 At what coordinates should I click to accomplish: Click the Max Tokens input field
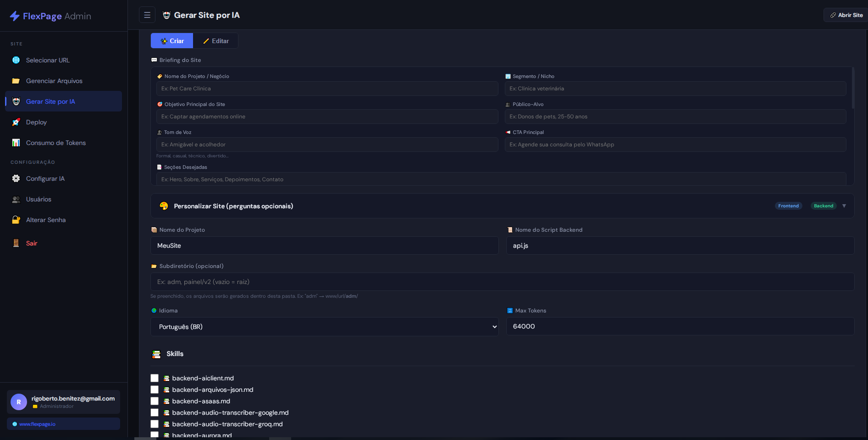click(x=680, y=326)
